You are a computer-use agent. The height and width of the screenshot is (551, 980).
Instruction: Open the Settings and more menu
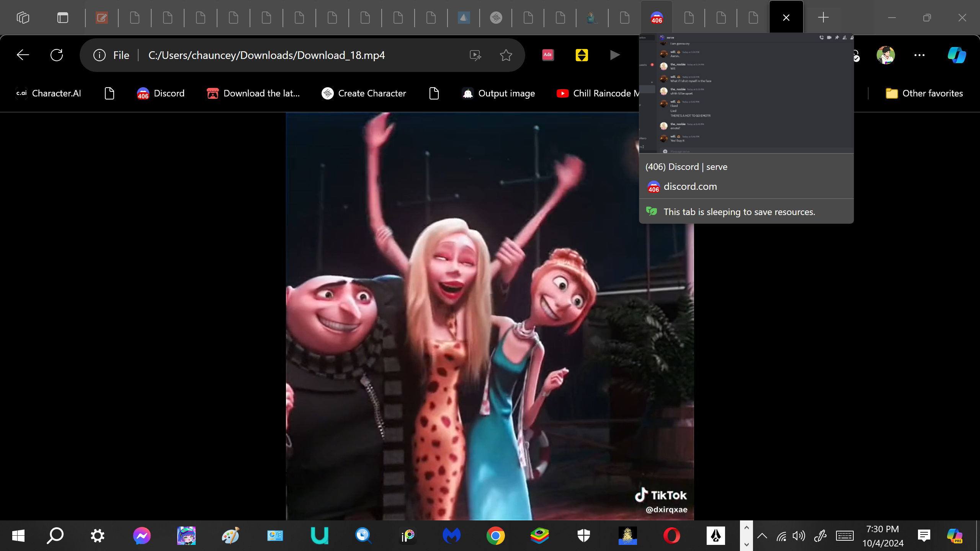[920, 55]
